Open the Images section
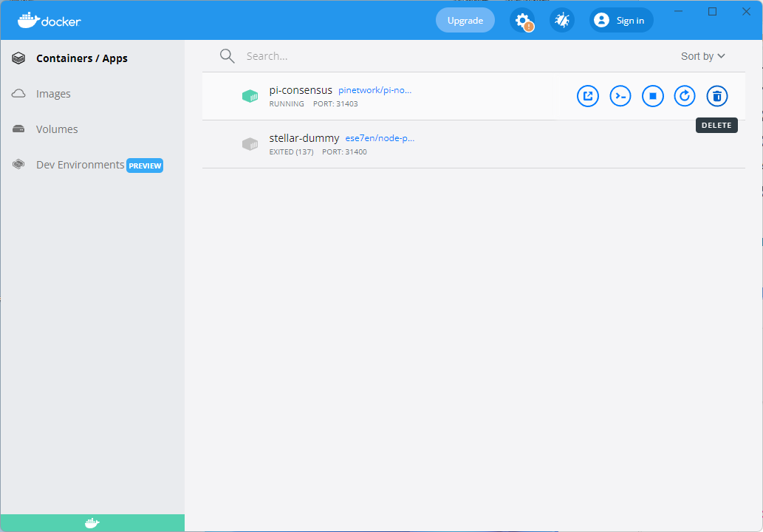The height and width of the screenshot is (532, 763). [53, 94]
